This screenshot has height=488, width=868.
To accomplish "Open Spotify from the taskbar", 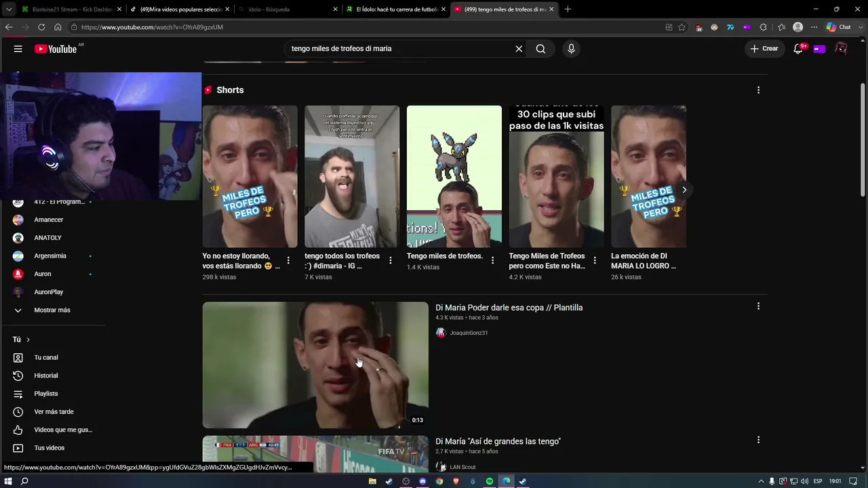I will coord(490,481).
